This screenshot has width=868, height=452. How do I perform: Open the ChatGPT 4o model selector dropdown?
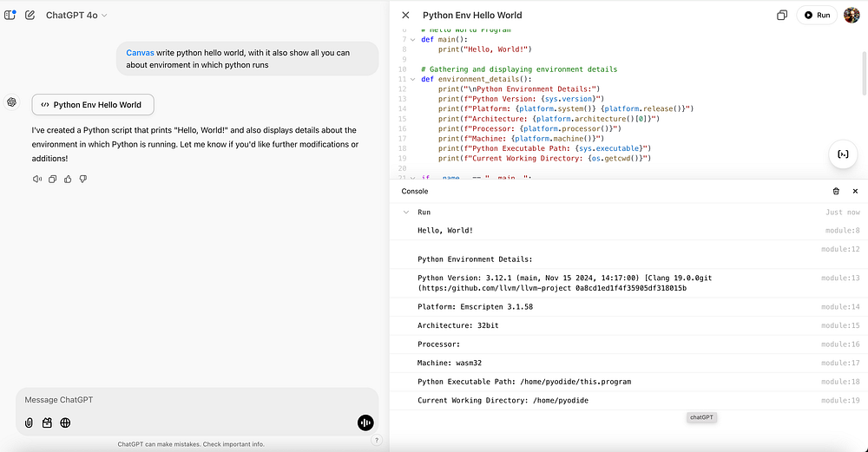[76, 15]
